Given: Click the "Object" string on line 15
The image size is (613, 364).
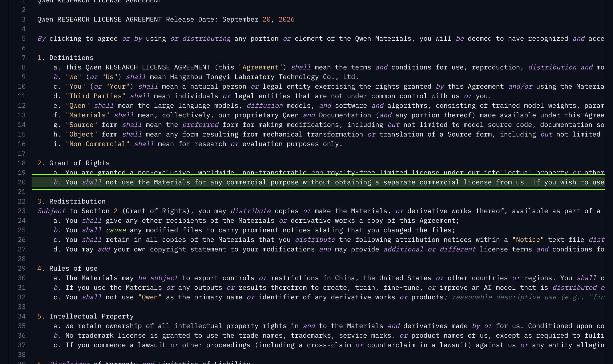Looking at the screenshot, I should point(81,134).
